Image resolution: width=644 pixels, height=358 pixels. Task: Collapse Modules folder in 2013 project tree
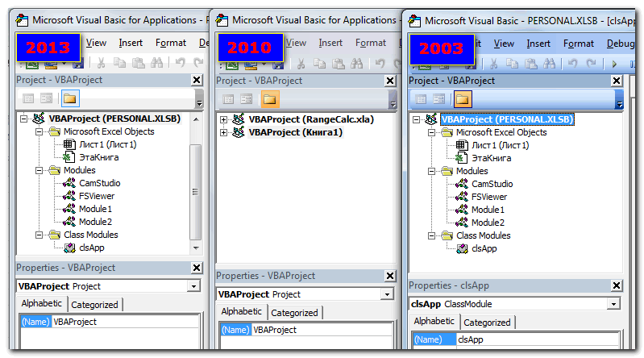coord(39,171)
